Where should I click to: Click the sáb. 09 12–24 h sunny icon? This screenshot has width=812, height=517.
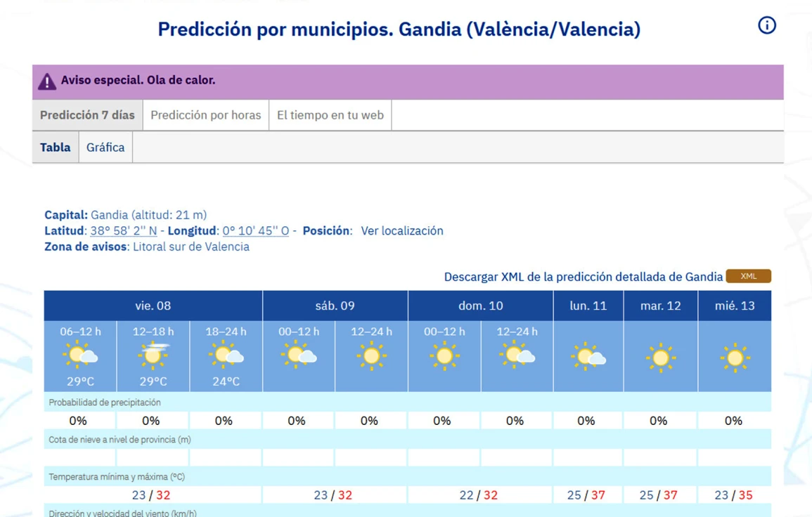coord(371,355)
